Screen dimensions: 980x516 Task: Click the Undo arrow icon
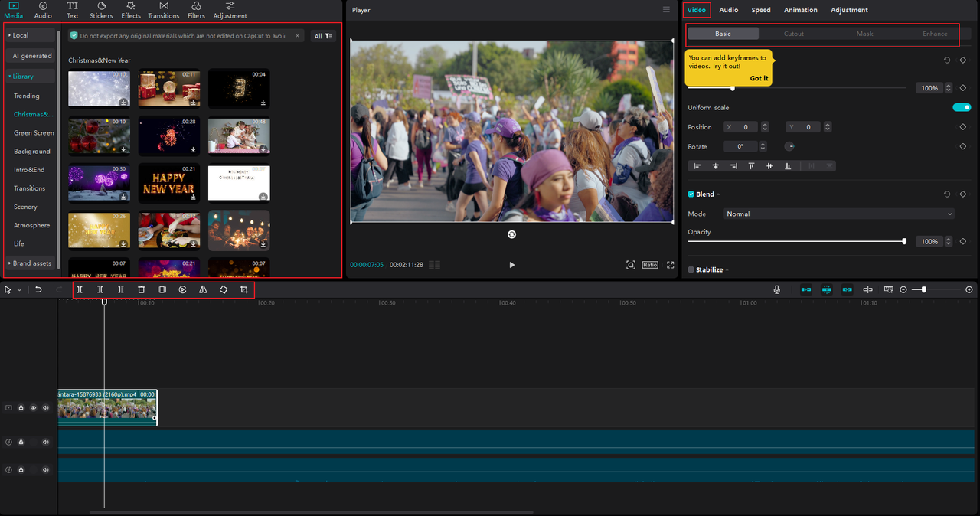(x=38, y=290)
